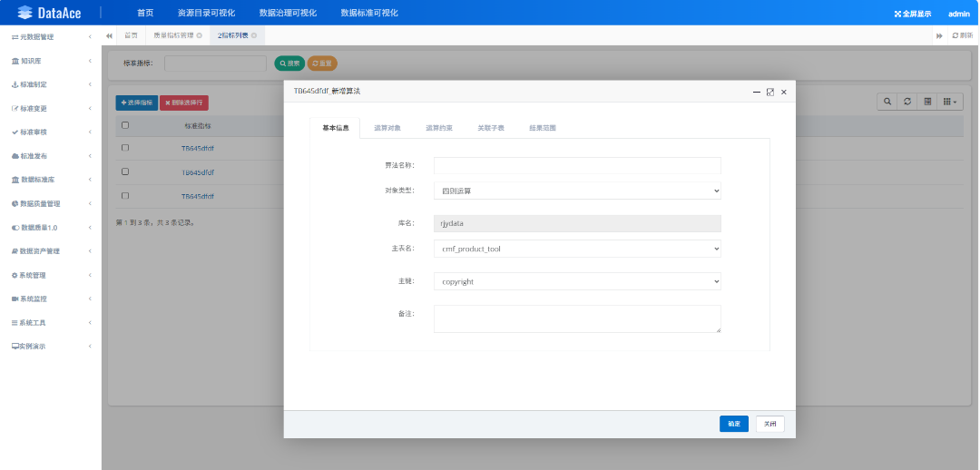980x470 pixels.
Task: Click the double-right arrow tab scroll icon
Action: pos(939,35)
